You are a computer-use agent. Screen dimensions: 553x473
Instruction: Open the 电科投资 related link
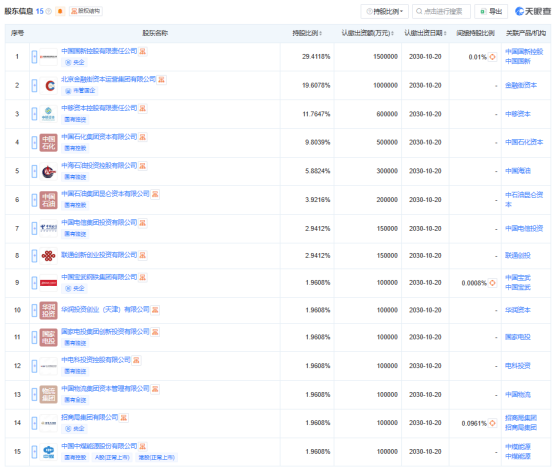tap(518, 366)
